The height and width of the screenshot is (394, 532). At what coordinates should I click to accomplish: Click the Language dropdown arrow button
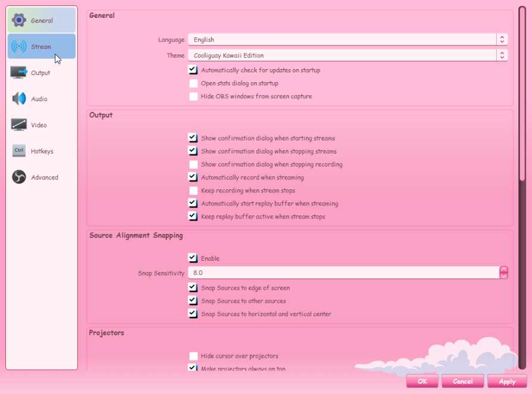pyautogui.click(x=502, y=40)
